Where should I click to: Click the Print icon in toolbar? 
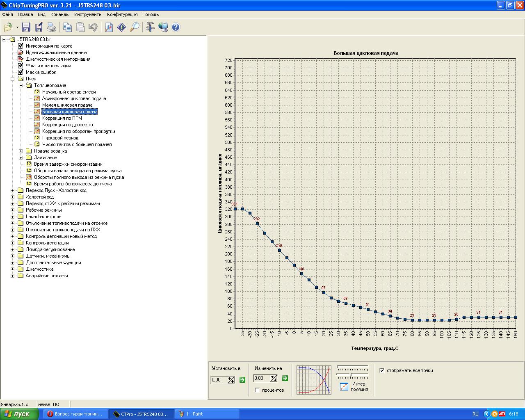coord(51,27)
